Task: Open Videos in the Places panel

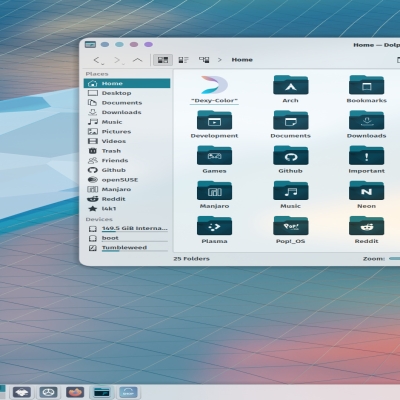Action: coord(127,141)
